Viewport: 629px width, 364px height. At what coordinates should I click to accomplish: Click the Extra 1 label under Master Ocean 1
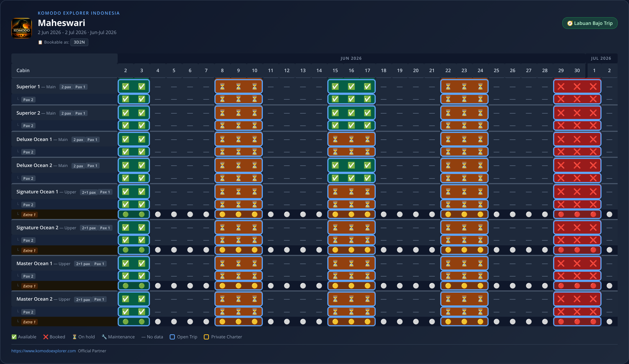30,286
